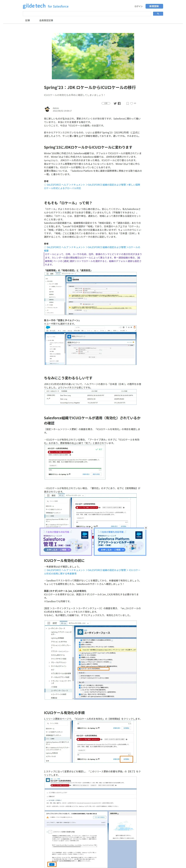Open the 組織情報 settings screenshot

[91, 294]
